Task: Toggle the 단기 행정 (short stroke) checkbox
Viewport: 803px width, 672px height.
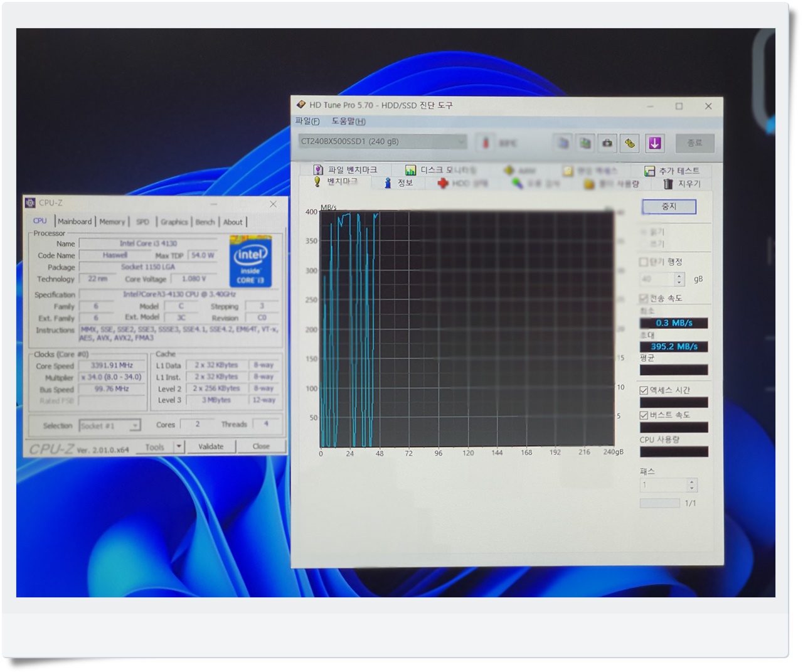Action: (x=644, y=262)
